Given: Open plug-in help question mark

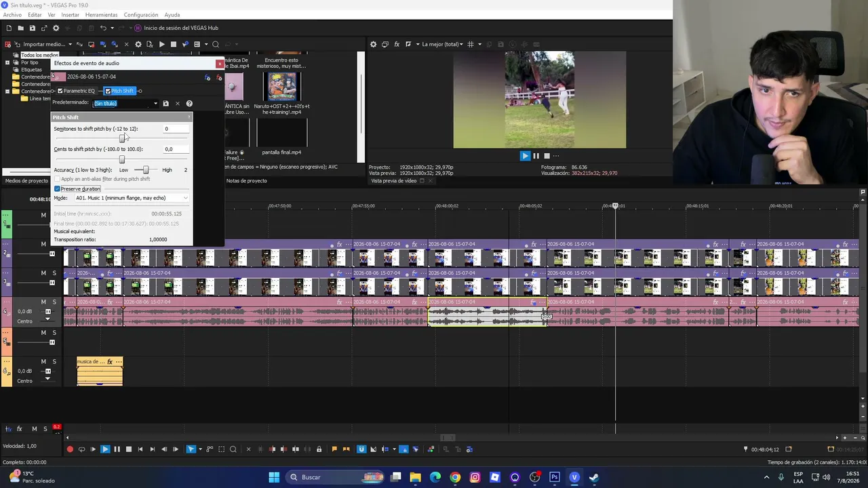Looking at the screenshot, I should click(x=189, y=103).
